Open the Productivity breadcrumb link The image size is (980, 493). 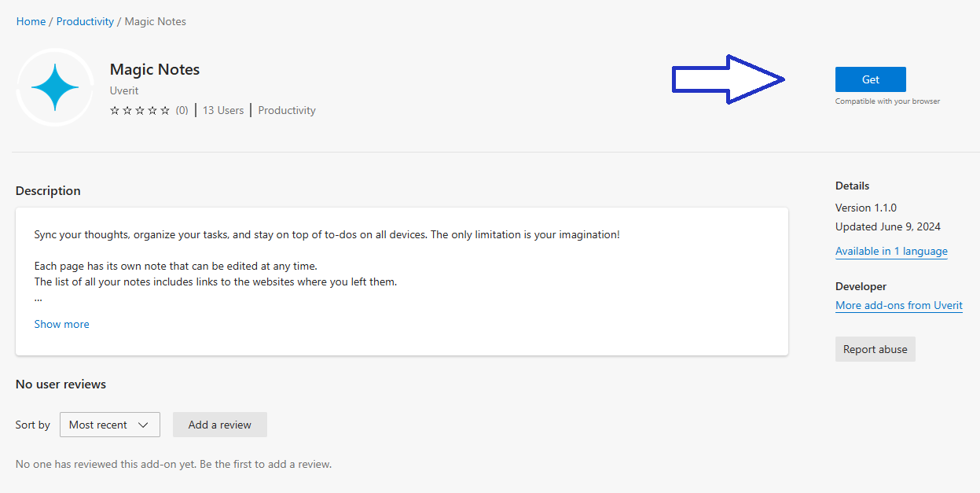click(x=85, y=21)
